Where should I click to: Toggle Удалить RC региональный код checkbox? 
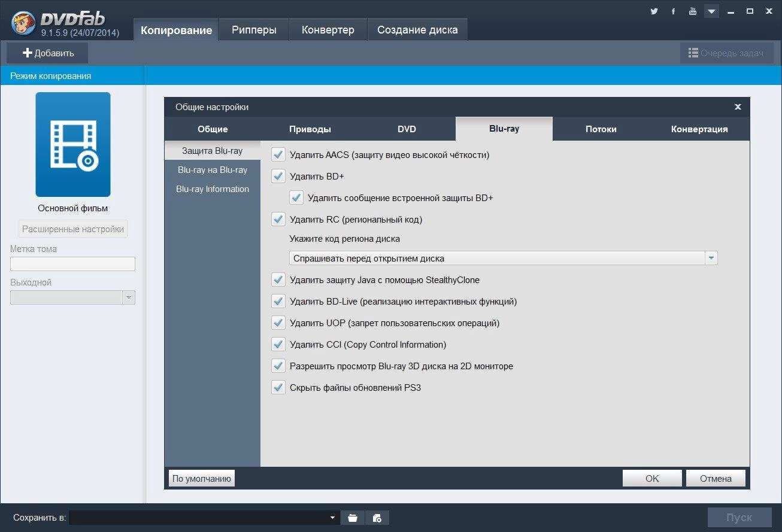pyautogui.click(x=278, y=220)
